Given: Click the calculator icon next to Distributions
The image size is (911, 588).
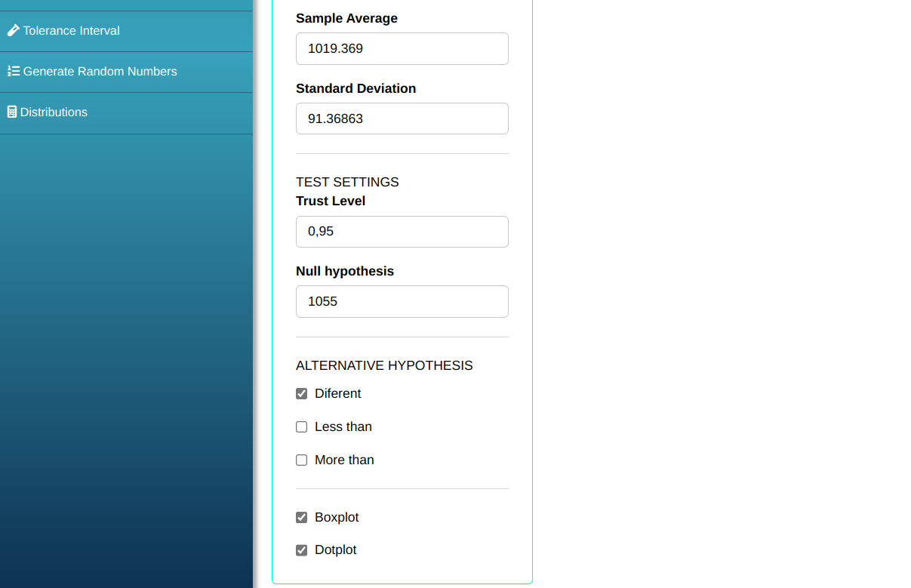Looking at the screenshot, I should point(12,112).
